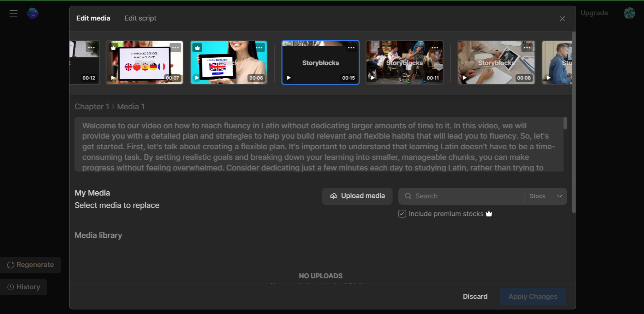Click the Media library heading
Screen dimensions: 644x314
tap(98, 235)
